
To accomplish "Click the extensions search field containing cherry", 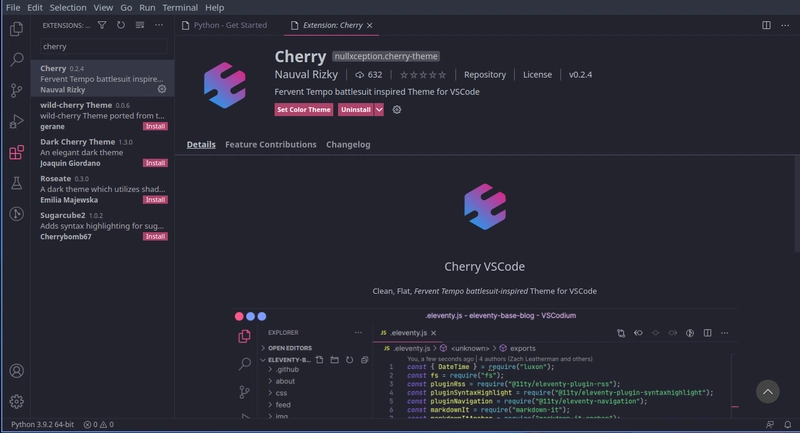I will [104, 46].
